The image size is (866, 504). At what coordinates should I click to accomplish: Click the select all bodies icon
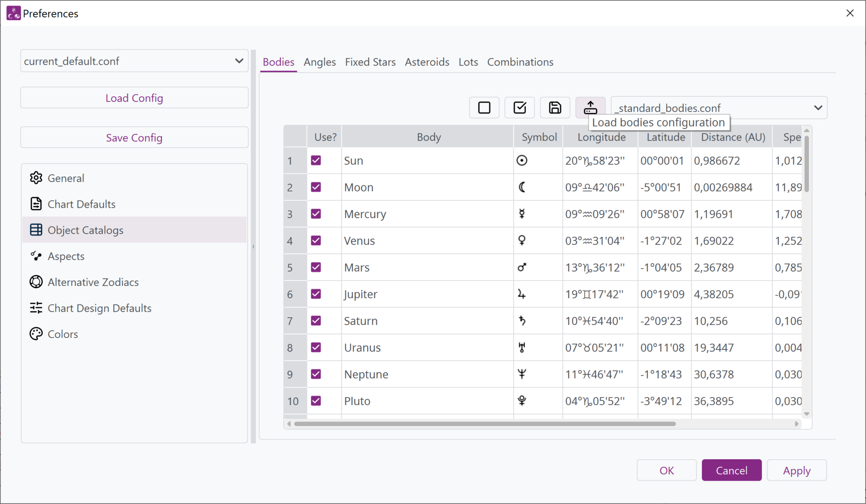(520, 108)
